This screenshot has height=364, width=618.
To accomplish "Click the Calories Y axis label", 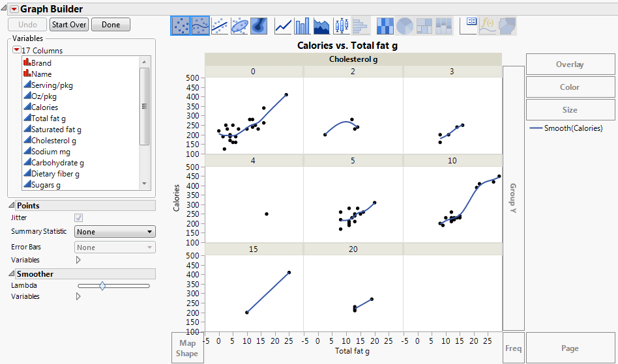I will pos(176,198).
